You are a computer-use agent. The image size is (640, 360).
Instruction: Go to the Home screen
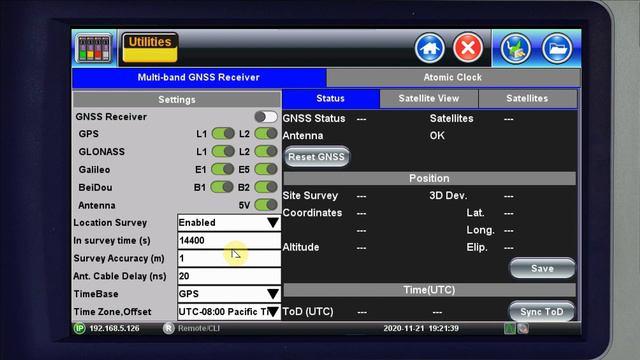coord(429,48)
